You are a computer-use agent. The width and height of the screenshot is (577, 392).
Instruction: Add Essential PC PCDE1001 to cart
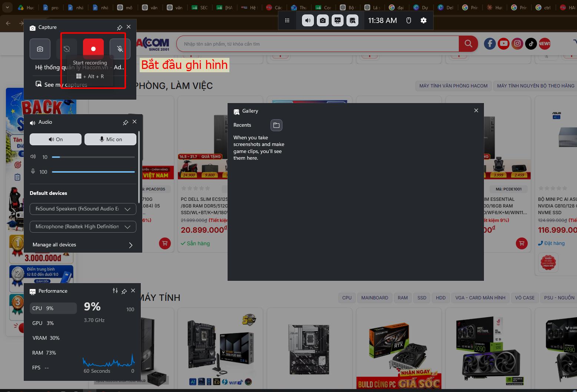(522, 243)
